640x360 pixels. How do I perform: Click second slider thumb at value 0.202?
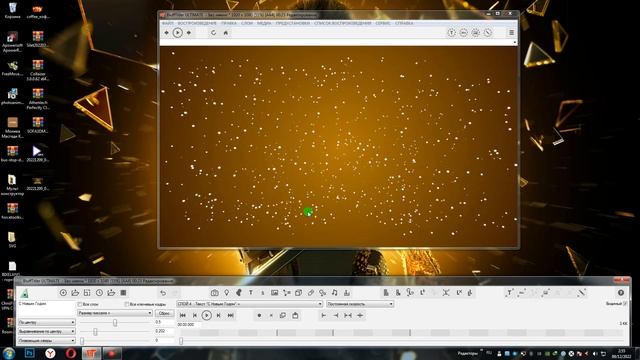coord(95,331)
